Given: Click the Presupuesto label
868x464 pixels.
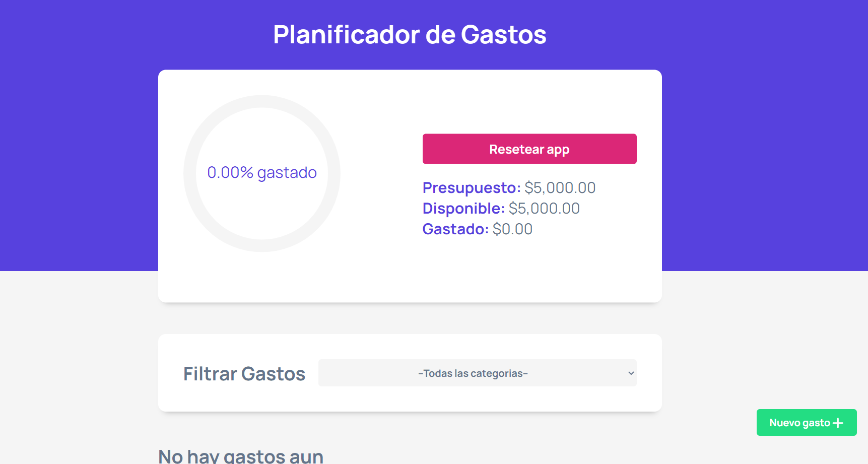Looking at the screenshot, I should [472, 188].
